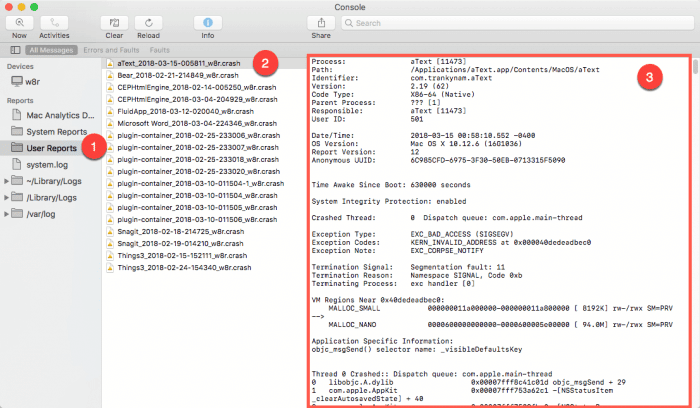Click crash icon beside Snagit_2018-02-18 report
The image size is (700, 408).
pos(110,232)
